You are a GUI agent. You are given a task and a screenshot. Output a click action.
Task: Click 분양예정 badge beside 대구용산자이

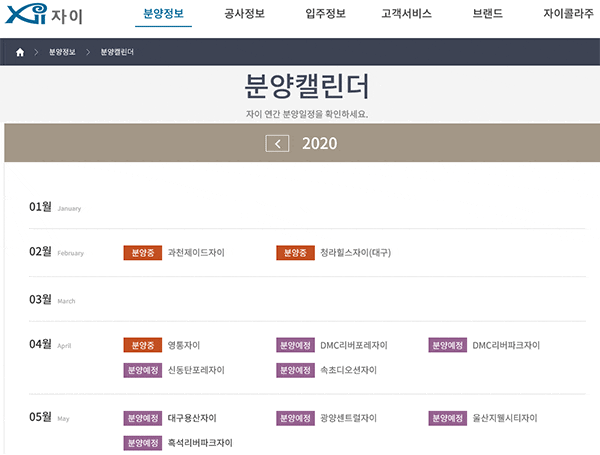(x=143, y=418)
